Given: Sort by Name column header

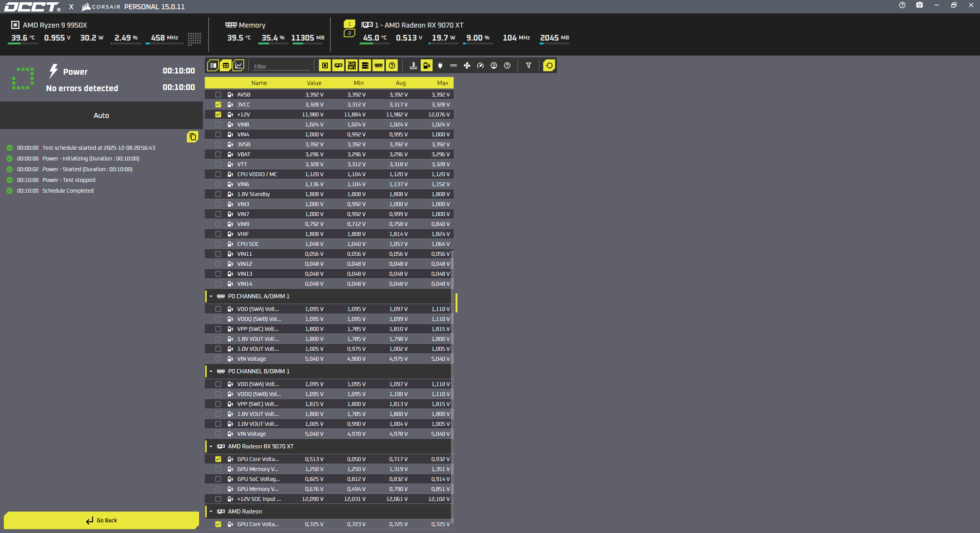Looking at the screenshot, I should [259, 83].
